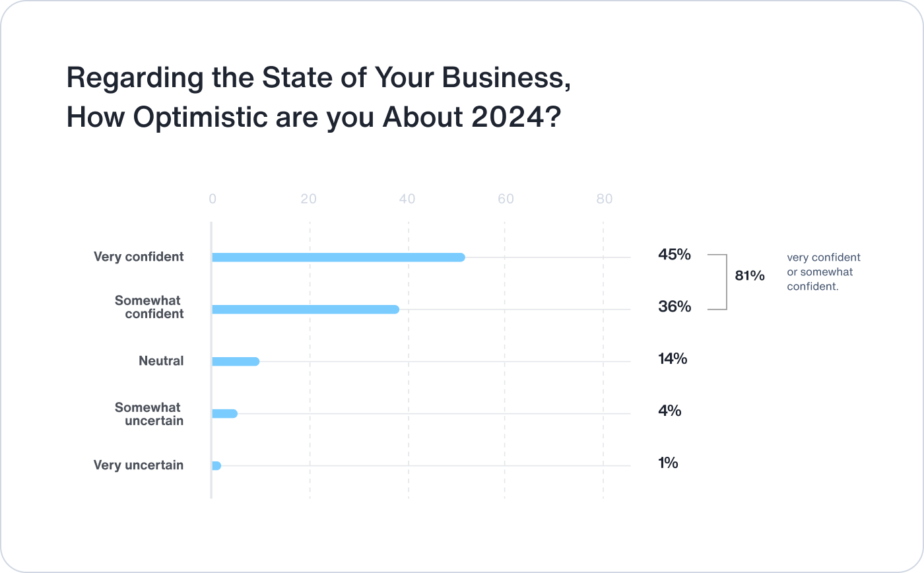This screenshot has height=573, width=924.
Task: Click the Very confident bar
Action: point(338,257)
